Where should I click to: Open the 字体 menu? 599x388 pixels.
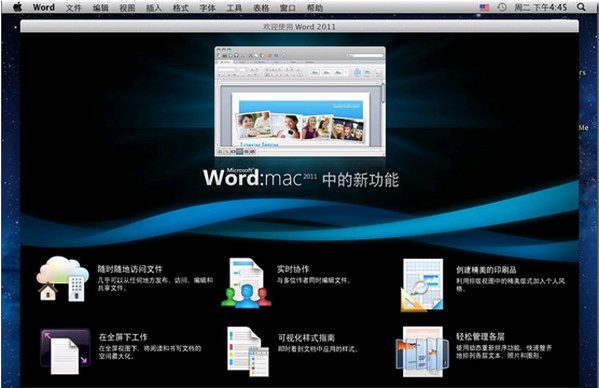[x=207, y=8]
